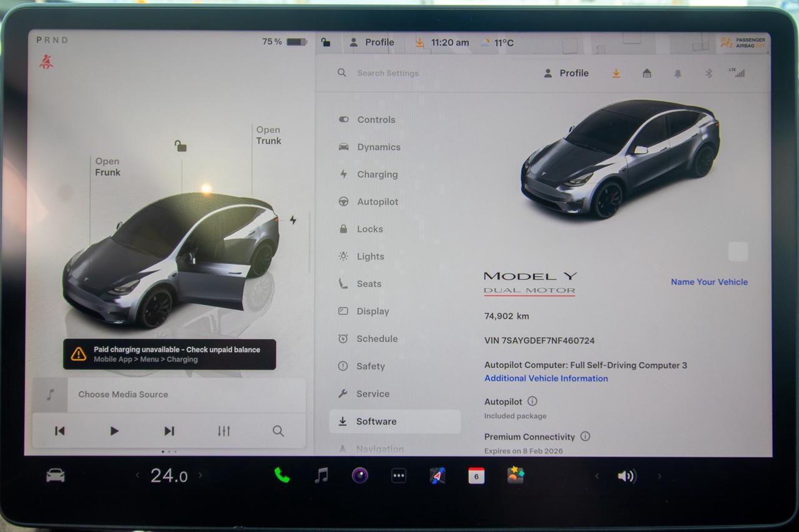Tap Open Frunk
The width and height of the screenshot is (799, 532).
coord(107,167)
